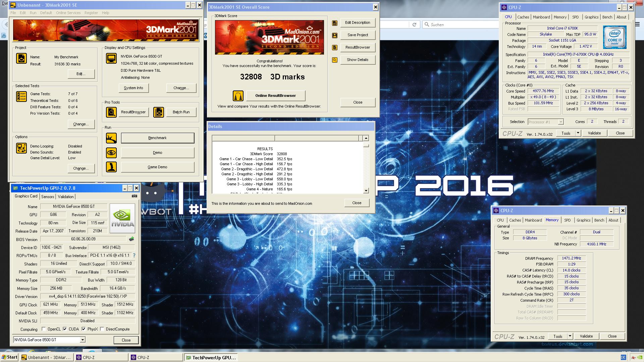Click the ResultBrowser magnifier icon in Pro Tools
The height and width of the screenshot is (362, 644).
[x=111, y=112]
